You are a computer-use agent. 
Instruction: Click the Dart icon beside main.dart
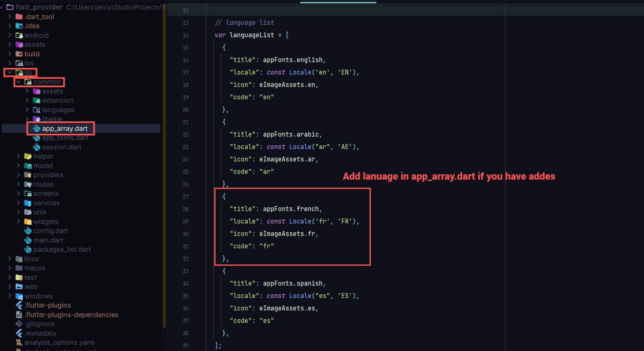pyautogui.click(x=28, y=240)
